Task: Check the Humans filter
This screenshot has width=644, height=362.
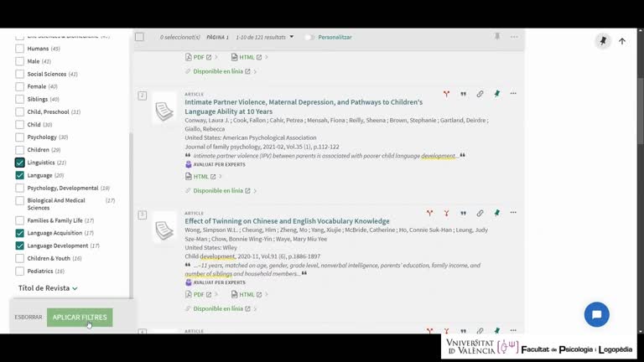Action: [x=20, y=49]
